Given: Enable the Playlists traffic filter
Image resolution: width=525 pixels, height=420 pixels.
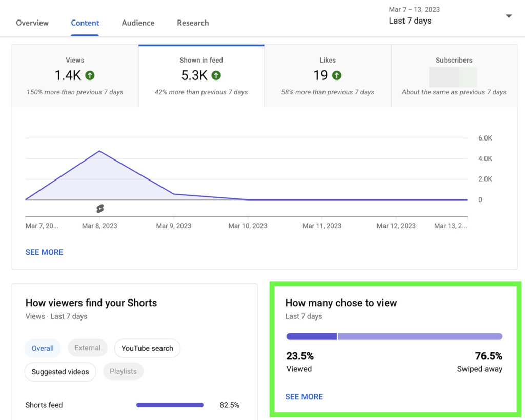Looking at the screenshot, I should coord(123,371).
